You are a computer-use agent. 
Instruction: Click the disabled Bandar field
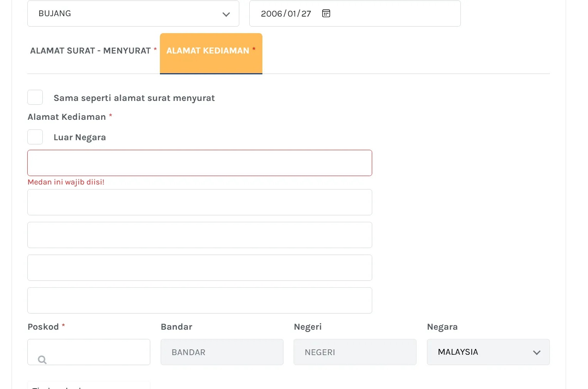point(222,352)
